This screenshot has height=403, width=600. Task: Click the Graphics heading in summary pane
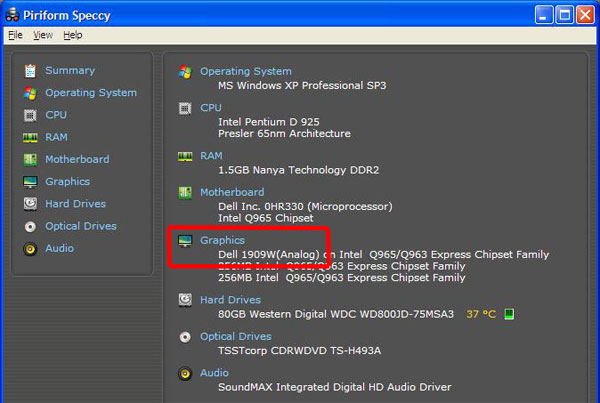pos(222,240)
